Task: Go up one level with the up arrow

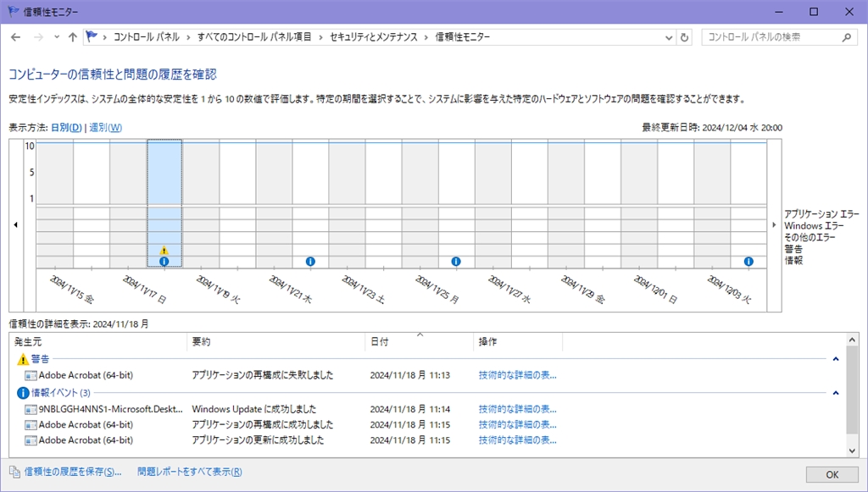Action: click(x=73, y=37)
